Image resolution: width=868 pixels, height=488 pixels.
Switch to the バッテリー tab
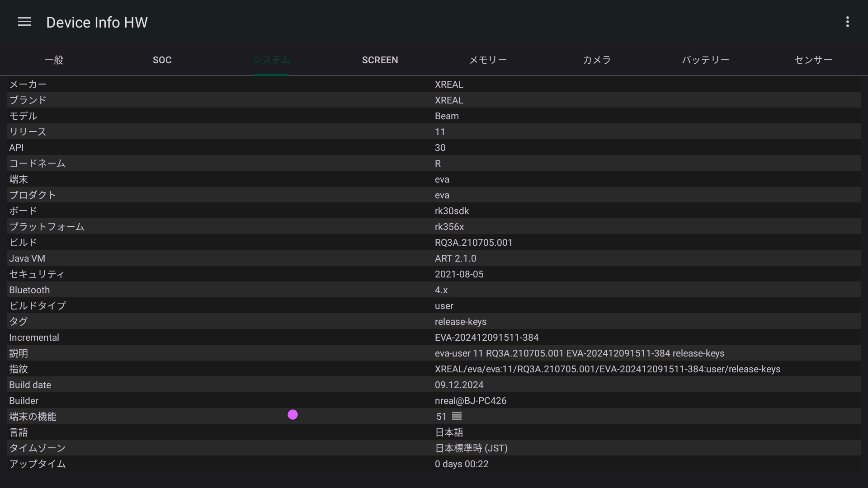click(705, 60)
